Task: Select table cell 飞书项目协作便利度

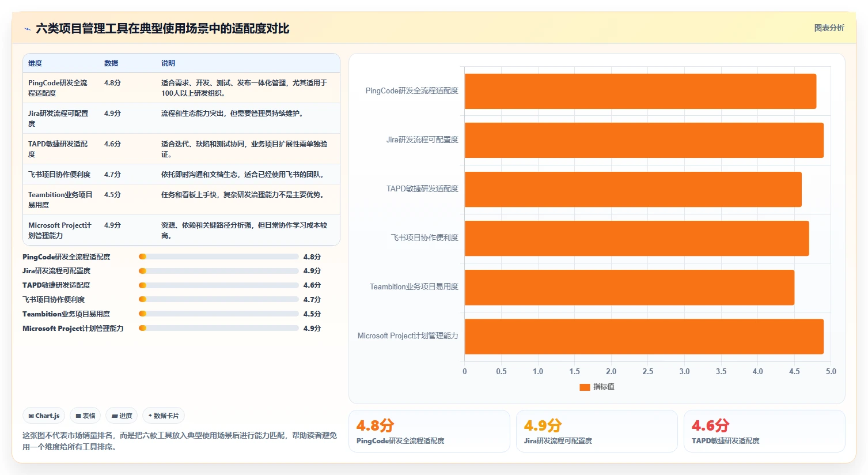Action: tap(59, 174)
